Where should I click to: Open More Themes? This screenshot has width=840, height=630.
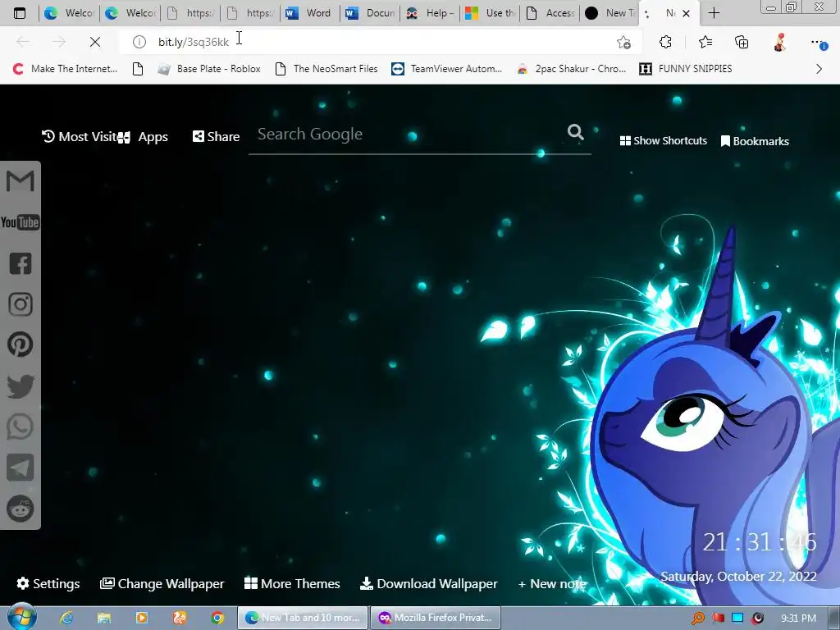[292, 583]
